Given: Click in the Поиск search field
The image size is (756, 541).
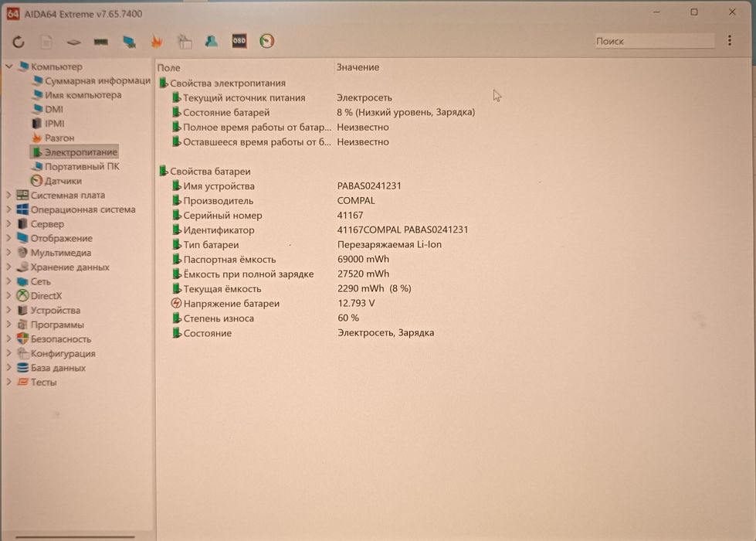Looking at the screenshot, I should pyautogui.click(x=654, y=41).
